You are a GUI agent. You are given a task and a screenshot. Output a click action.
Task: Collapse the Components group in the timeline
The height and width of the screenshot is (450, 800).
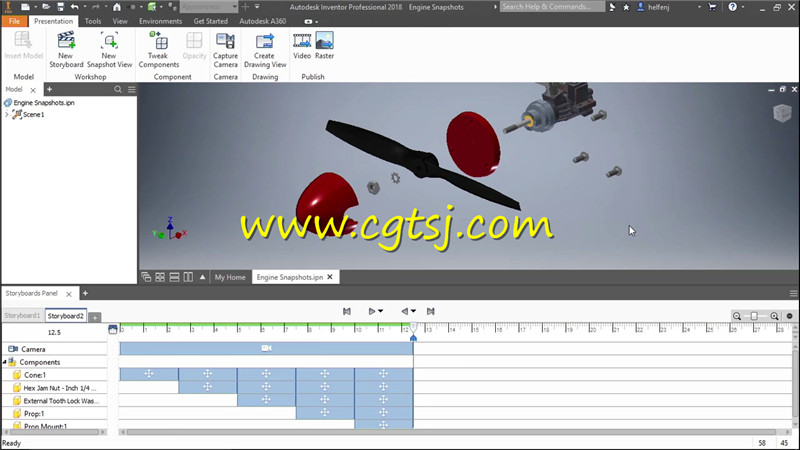(x=5, y=362)
